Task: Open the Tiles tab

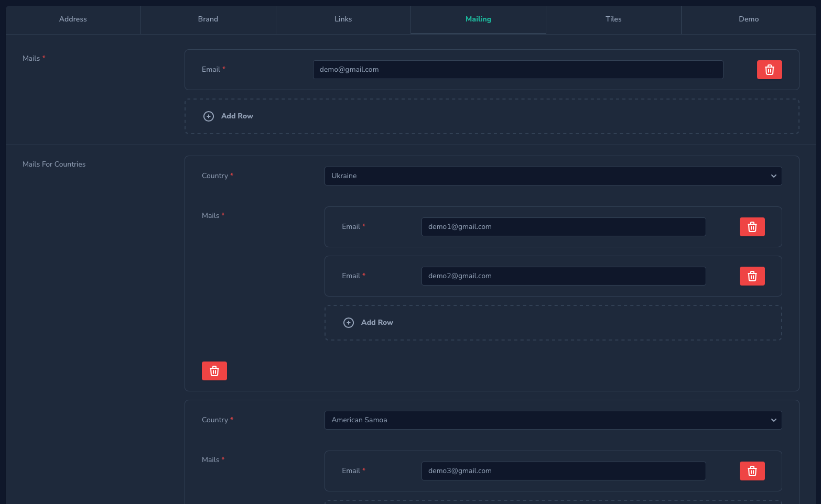Action: (x=613, y=19)
